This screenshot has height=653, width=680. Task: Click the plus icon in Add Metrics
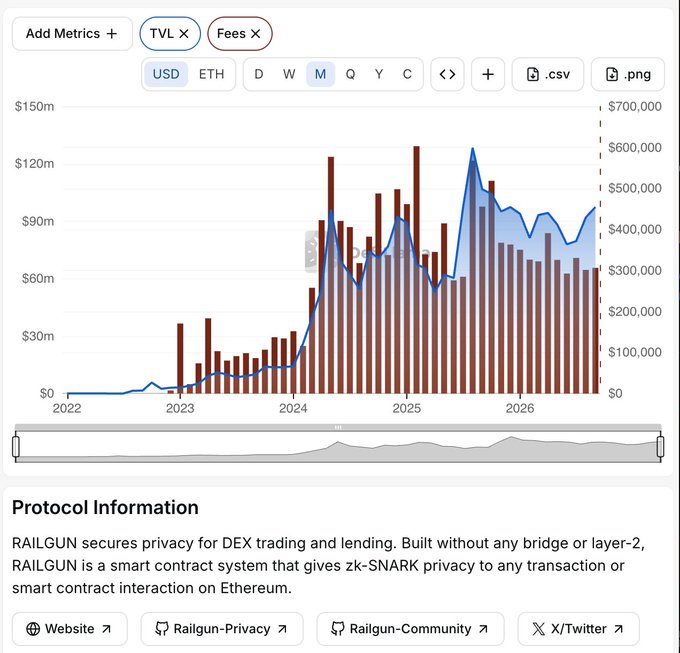tap(112, 34)
